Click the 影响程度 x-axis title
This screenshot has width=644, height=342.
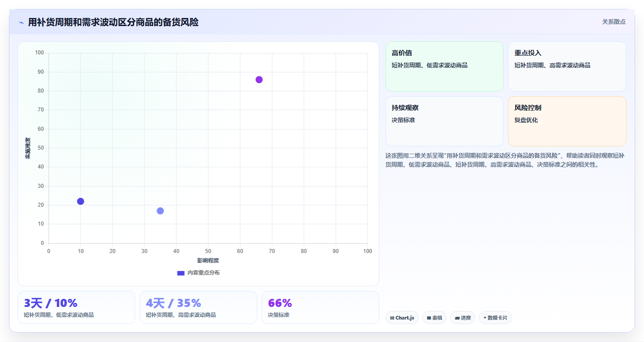208,261
